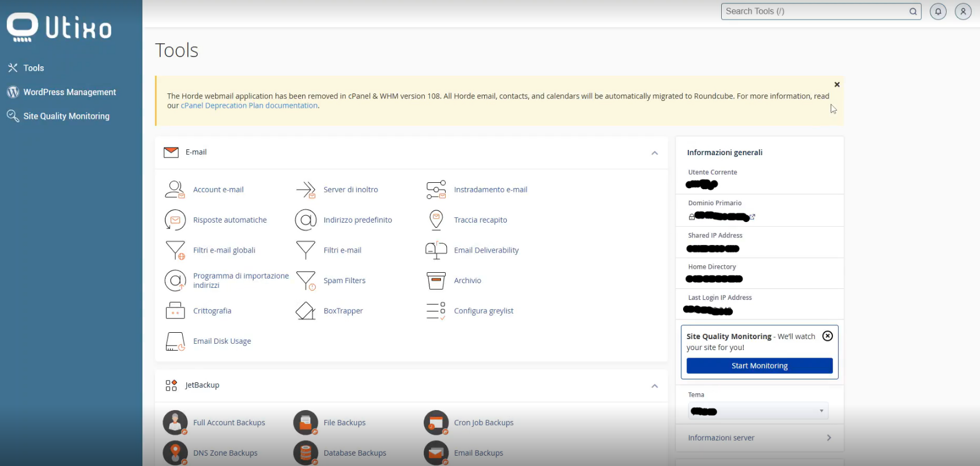The width and height of the screenshot is (980, 466).
Task: Click the Server di inoltro icon
Action: 306,190
